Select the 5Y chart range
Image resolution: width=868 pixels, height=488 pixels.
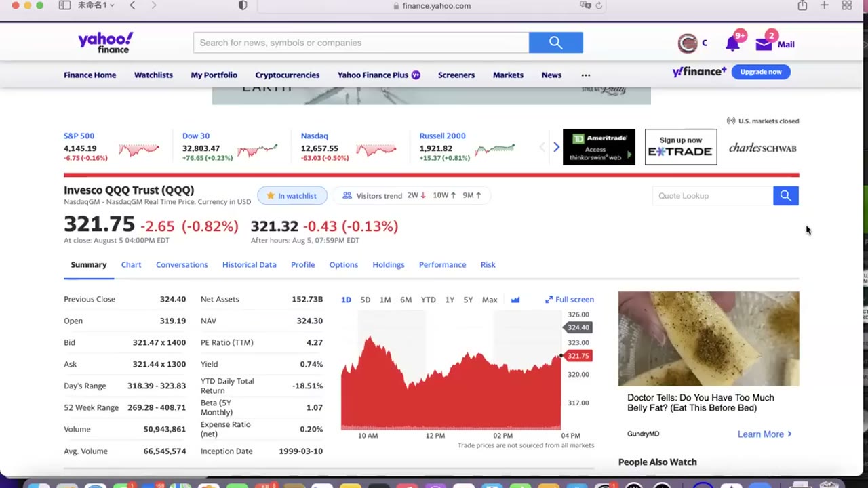coord(468,300)
